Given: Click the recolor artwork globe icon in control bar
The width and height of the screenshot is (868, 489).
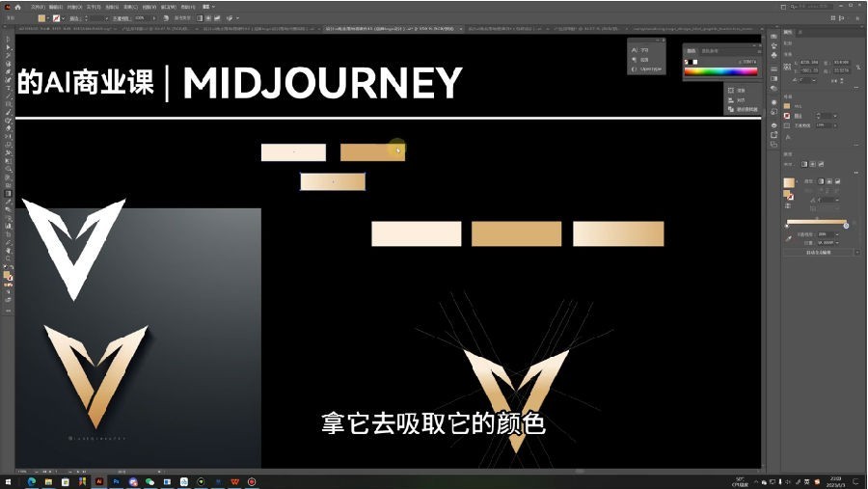Looking at the screenshot, I should click(166, 18).
